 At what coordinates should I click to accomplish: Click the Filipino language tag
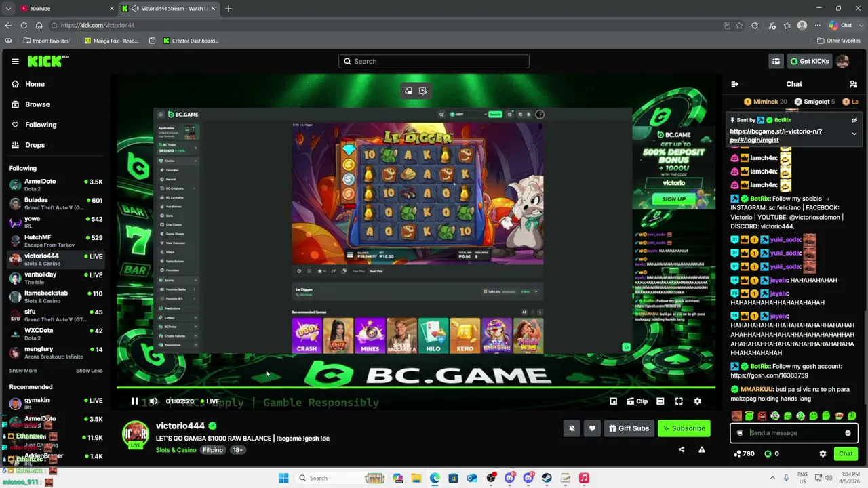pyautogui.click(x=213, y=450)
